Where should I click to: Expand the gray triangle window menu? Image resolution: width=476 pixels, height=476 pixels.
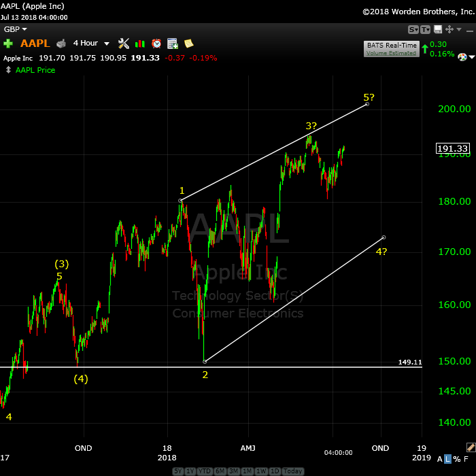pyautogui.click(x=459, y=29)
